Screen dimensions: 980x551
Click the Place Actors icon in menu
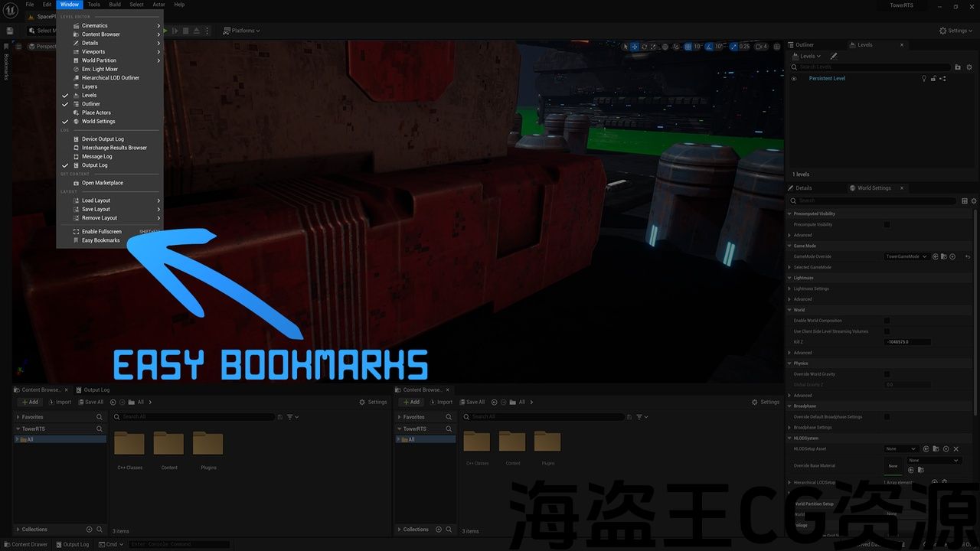click(x=76, y=112)
